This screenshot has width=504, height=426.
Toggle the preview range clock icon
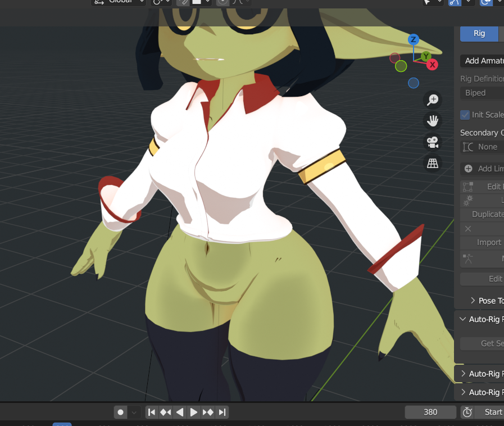[x=467, y=412]
